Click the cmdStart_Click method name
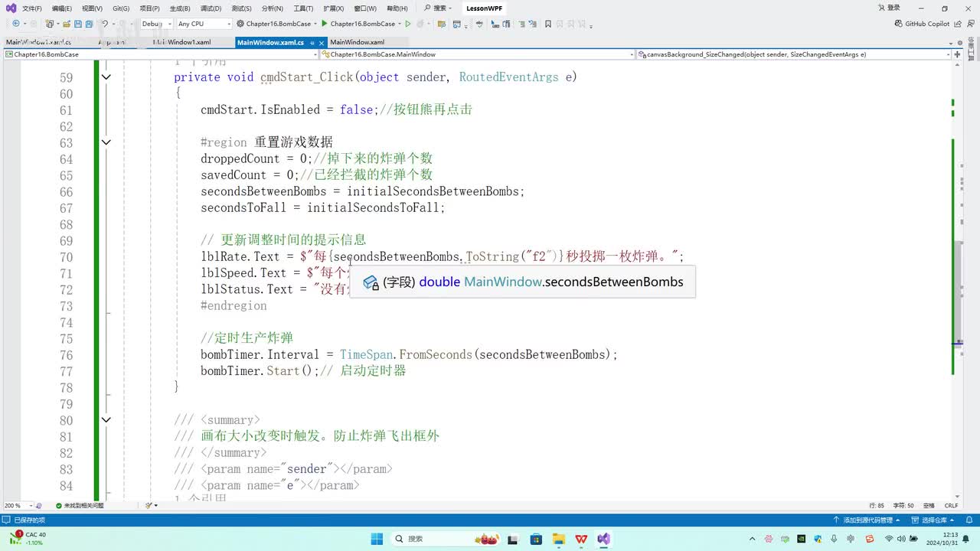 [x=306, y=77]
